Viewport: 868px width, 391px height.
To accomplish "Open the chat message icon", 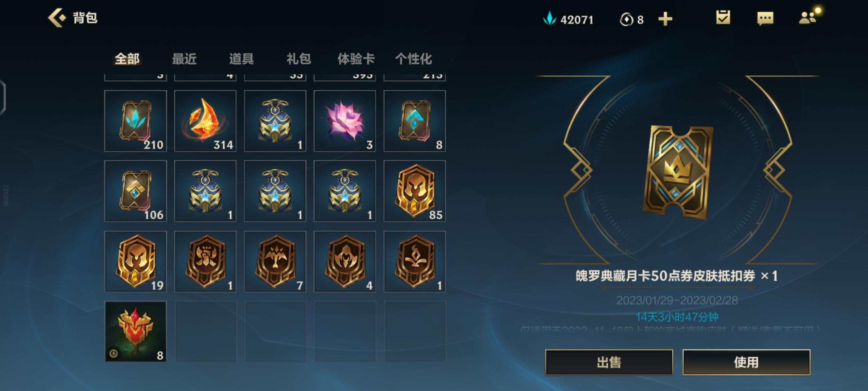I will click(x=765, y=18).
